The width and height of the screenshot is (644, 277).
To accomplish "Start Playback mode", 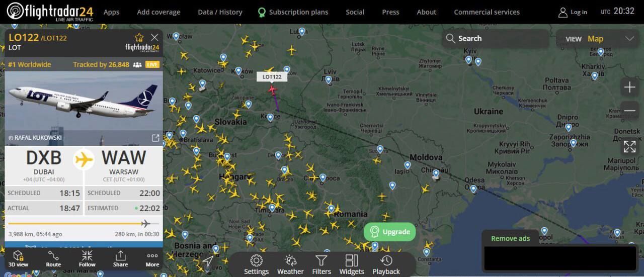I will click(x=386, y=265).
